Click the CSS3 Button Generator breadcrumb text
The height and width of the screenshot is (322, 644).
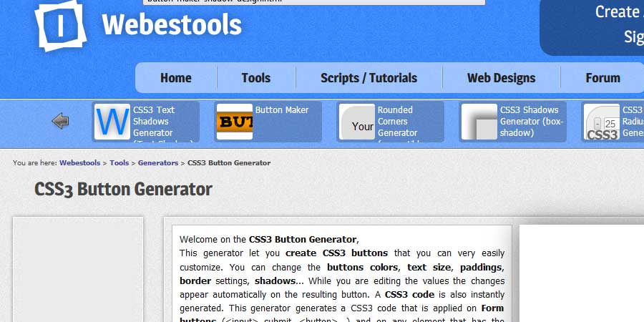[229, 162]
